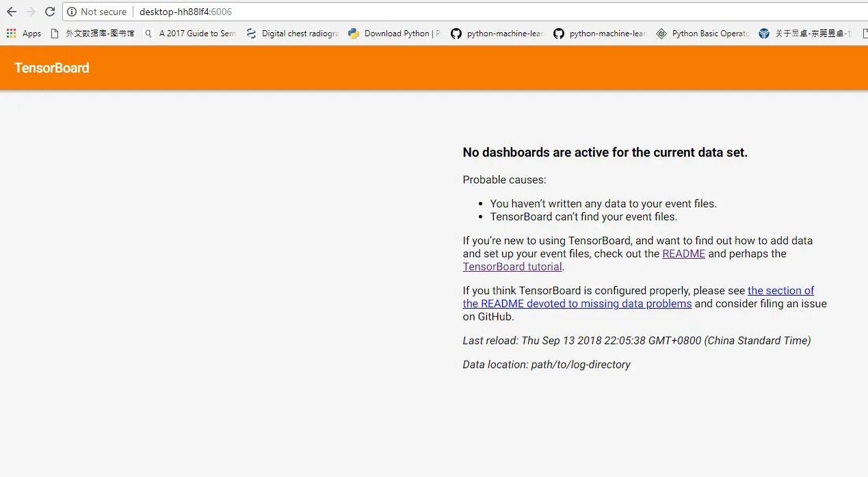
Task: Open the Download Python bookmark
Action: (x=395, y=33)
